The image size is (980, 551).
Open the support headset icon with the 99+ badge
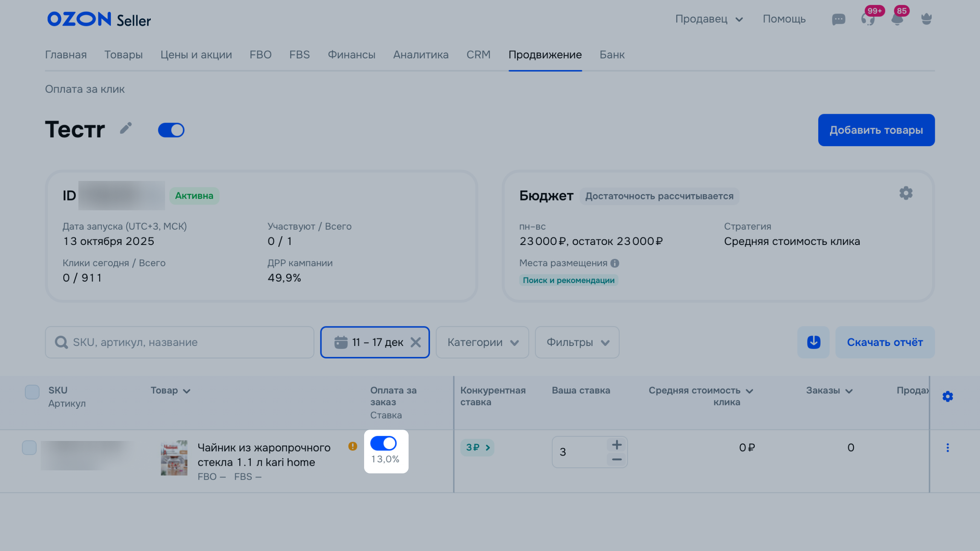[x=868, y=19]
